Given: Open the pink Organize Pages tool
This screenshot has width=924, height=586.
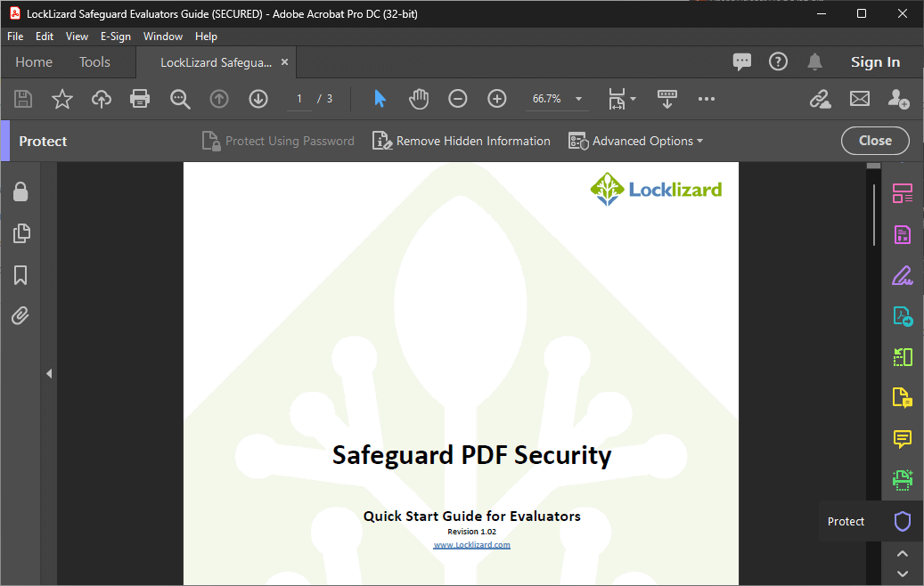Looking at the screenshot, I should [x=903, y=193].
